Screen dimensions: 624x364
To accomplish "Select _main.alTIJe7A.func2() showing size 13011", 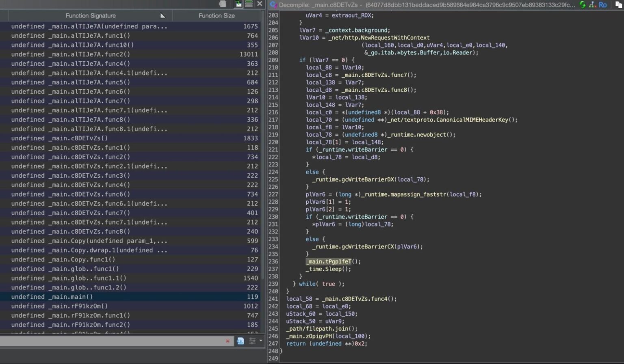I will (81, 54).
